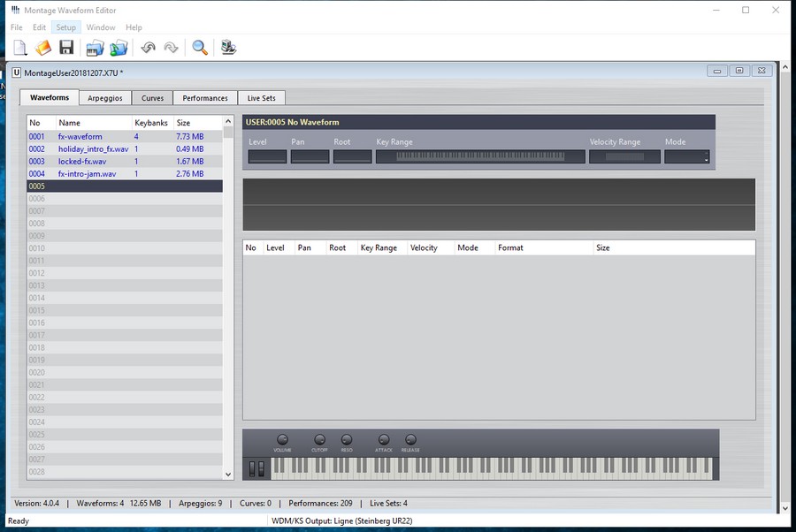Open the Setup menu
This screenshot has width=796, height=532.
[x=66, y=27]
